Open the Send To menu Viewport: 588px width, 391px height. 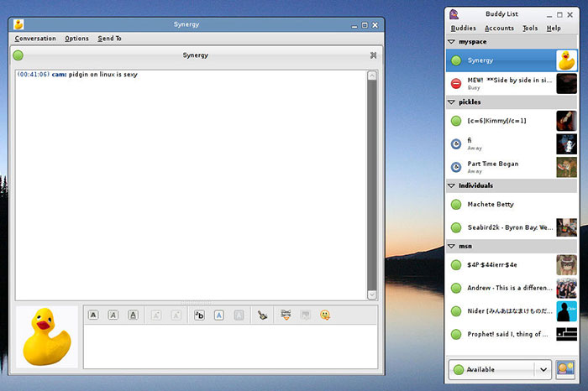tap(109, 39)
